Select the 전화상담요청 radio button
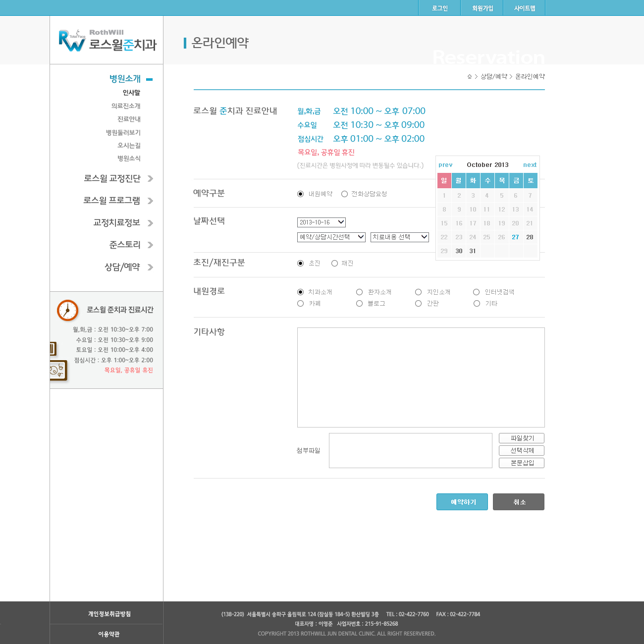The image size is (644, 644). [x=344, y=194]
